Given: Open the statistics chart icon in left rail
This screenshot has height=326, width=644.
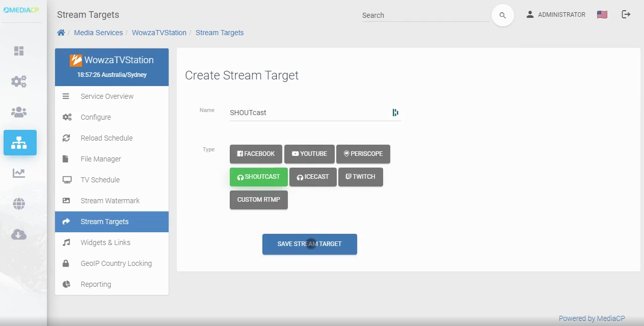Looking at the screenshot, I should click(x=19, y=173).
